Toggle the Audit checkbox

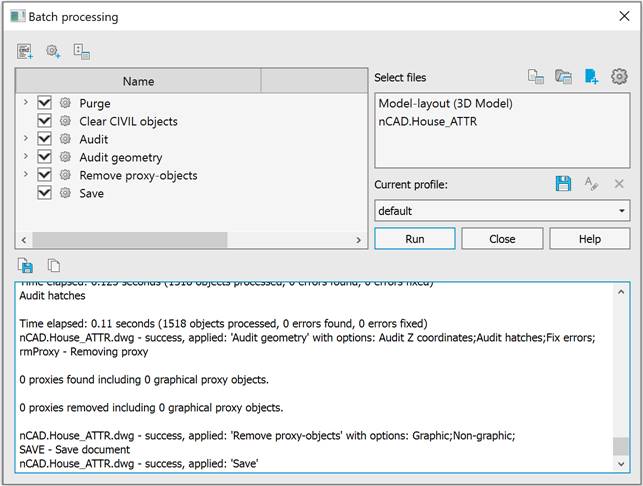[x=44, y=139]
